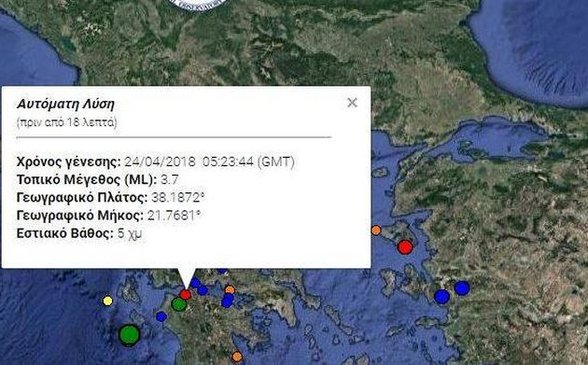The height and width of the screenshot is (365, 588).
Task: Click the orange marker at the popup's right edge
Action: point(376,230)
